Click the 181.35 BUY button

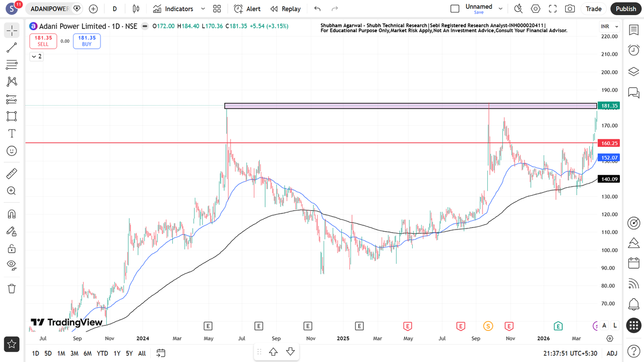tap(87, 41)
